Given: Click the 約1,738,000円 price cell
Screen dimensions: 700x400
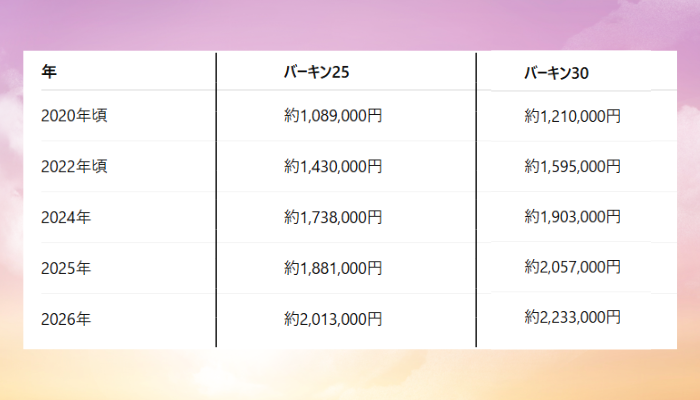Looking at the screenshot, I should pyautogui.click(x=333, y=217).
